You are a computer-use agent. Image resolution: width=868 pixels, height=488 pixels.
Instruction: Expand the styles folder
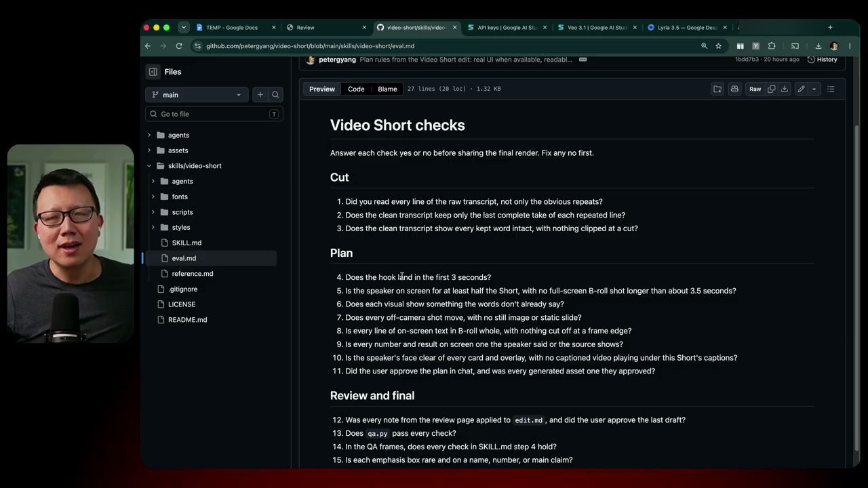(153, 228)
